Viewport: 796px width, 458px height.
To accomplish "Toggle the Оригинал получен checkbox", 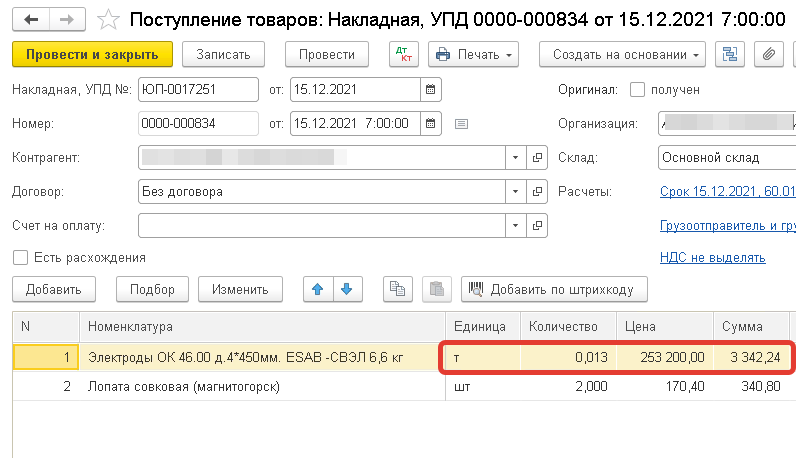I will tap(637, 90).
